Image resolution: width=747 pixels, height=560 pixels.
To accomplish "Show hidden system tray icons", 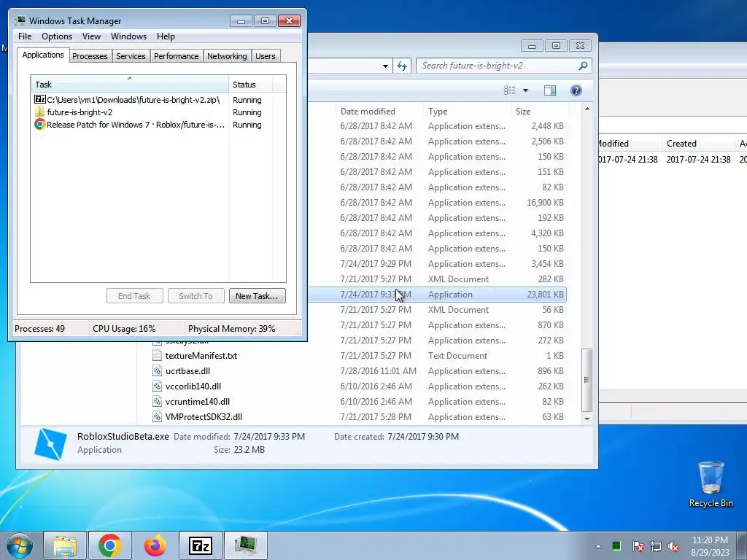I will coord(598,546).
